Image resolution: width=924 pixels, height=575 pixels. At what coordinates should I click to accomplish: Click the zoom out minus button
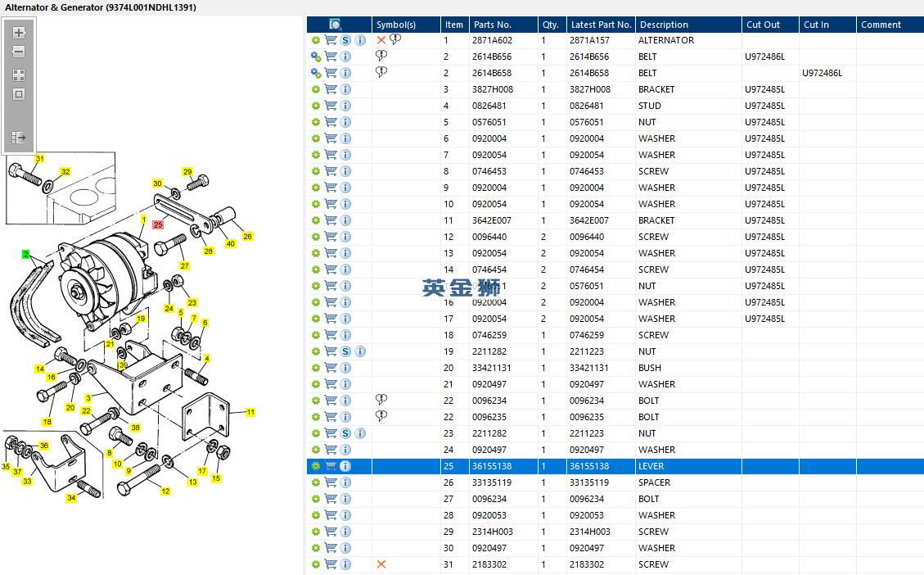tap(19, 52)
